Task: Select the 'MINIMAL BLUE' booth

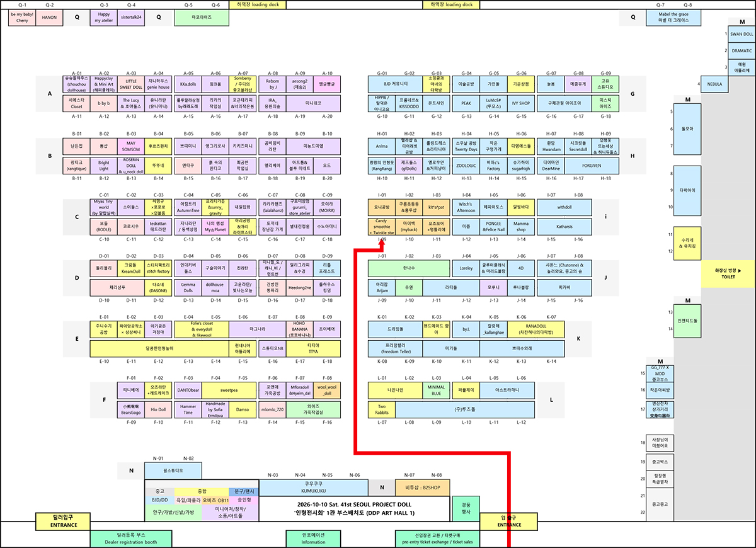Action: click(x=437, y=390)
